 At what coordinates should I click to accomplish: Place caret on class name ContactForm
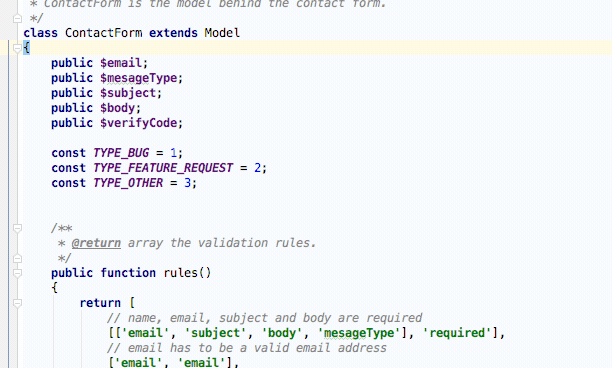point(103,33)
